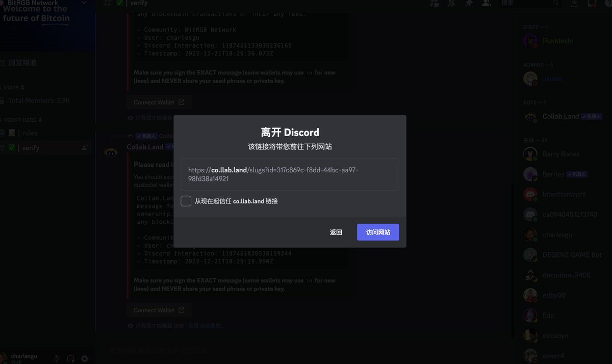Click Collab.Land message author name
Screen dimensions: 612x364
(145, 147)
